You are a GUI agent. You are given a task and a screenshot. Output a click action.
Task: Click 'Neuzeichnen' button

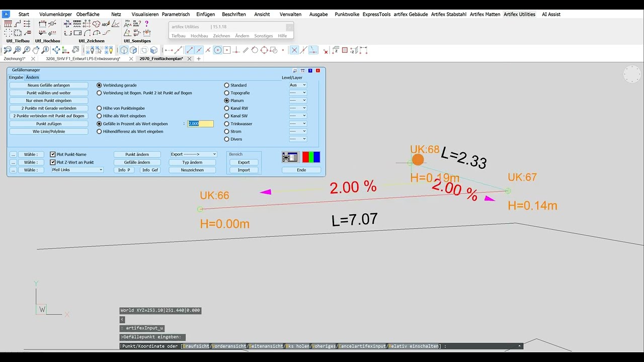192,170
